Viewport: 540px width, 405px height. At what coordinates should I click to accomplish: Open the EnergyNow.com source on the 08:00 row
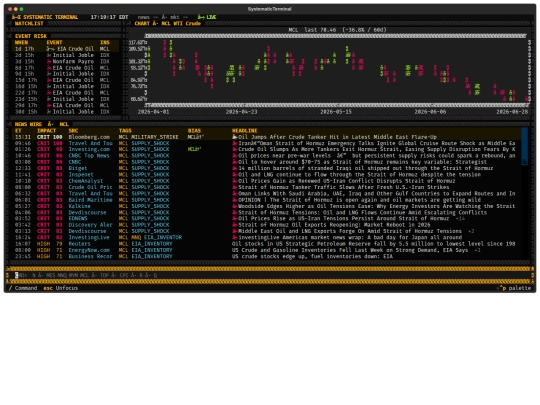click(x=89, y=250)
